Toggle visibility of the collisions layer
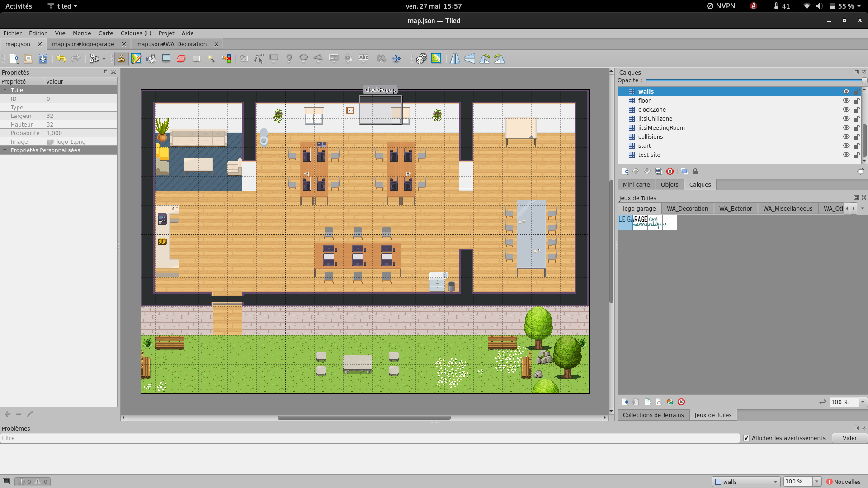Image resolution: width=868 pixels, height=488 pixels. coord(846,137)
